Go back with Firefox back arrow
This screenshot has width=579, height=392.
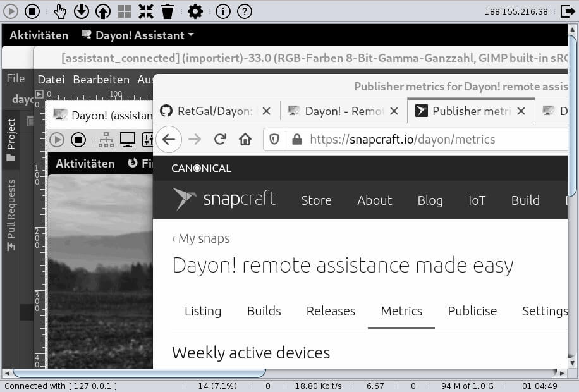[169, 139]
